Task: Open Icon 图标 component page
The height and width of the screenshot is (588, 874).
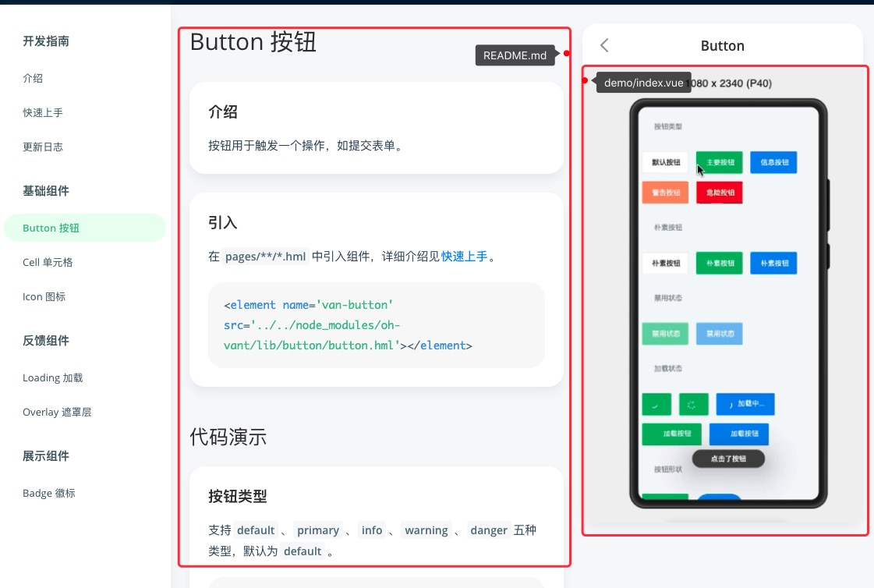Action: 44,297
